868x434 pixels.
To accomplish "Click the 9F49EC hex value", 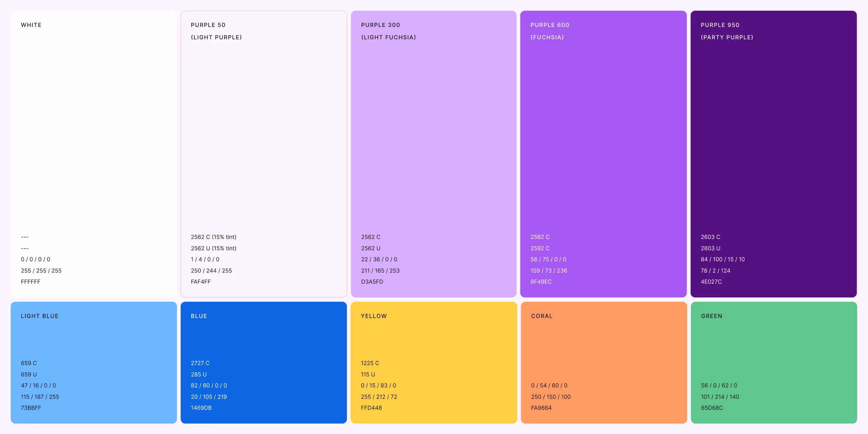I will 541,282.
